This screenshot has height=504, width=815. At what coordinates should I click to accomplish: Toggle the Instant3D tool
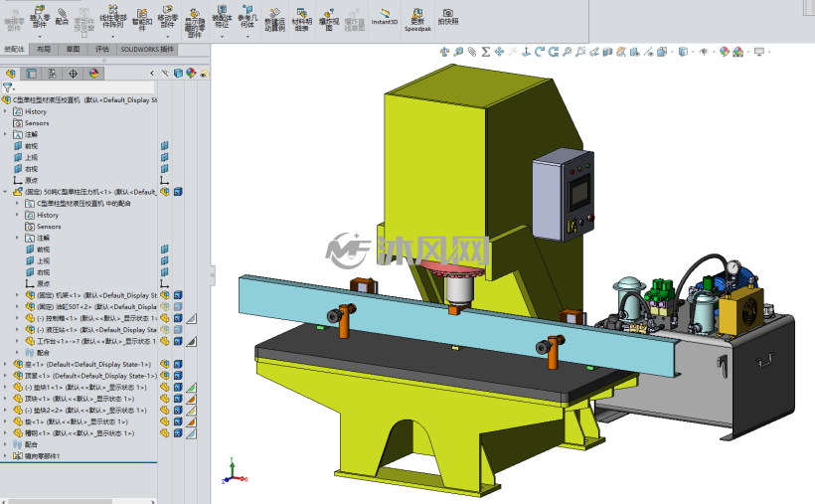(385, 17)
